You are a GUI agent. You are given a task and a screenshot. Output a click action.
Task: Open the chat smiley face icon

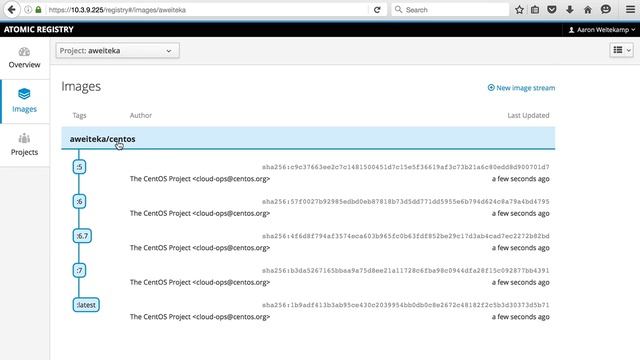tap(606, 9)
